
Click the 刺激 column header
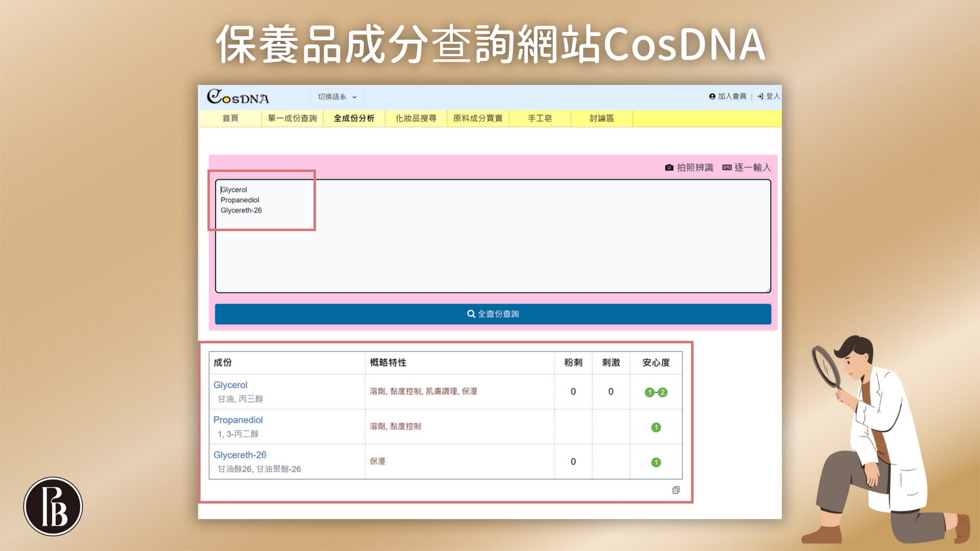611,363
